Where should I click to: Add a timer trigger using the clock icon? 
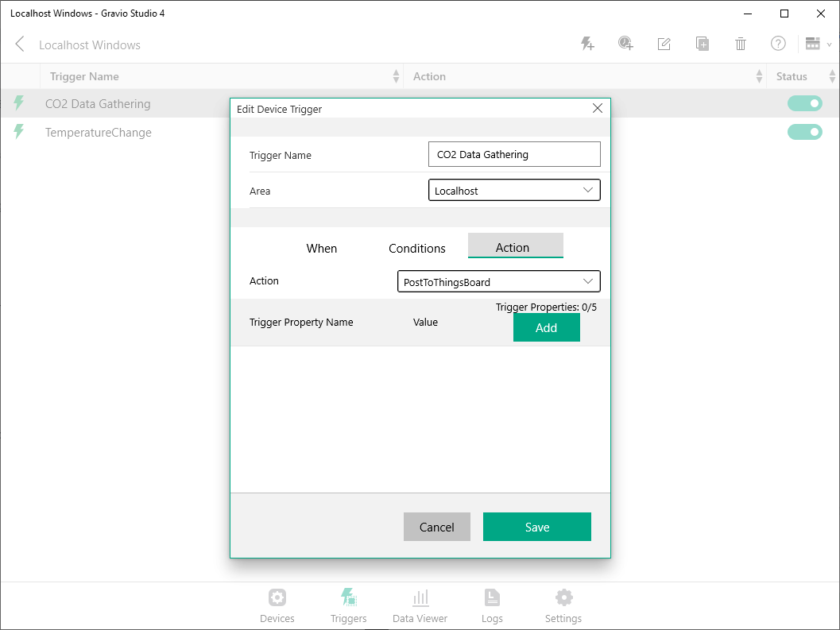point(625,44)
